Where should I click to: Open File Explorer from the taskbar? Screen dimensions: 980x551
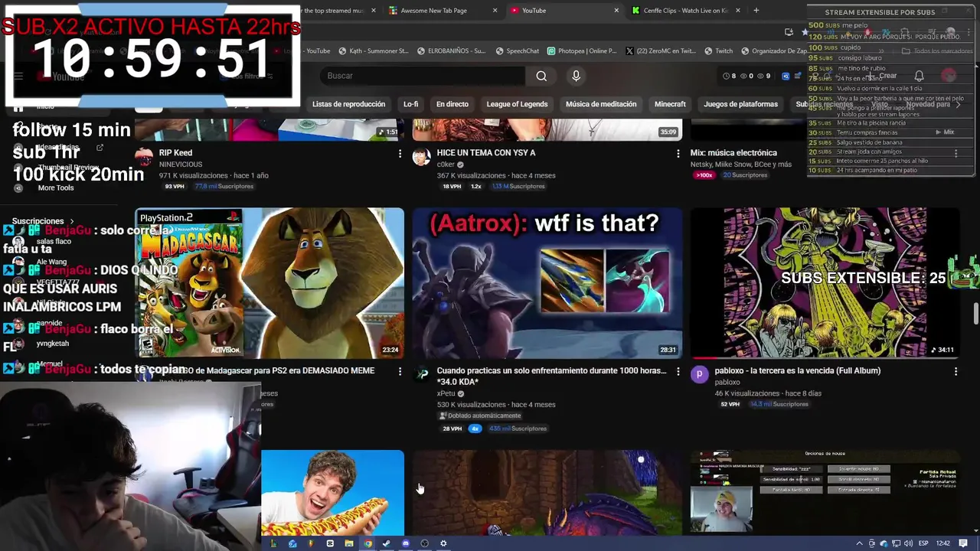349,543
